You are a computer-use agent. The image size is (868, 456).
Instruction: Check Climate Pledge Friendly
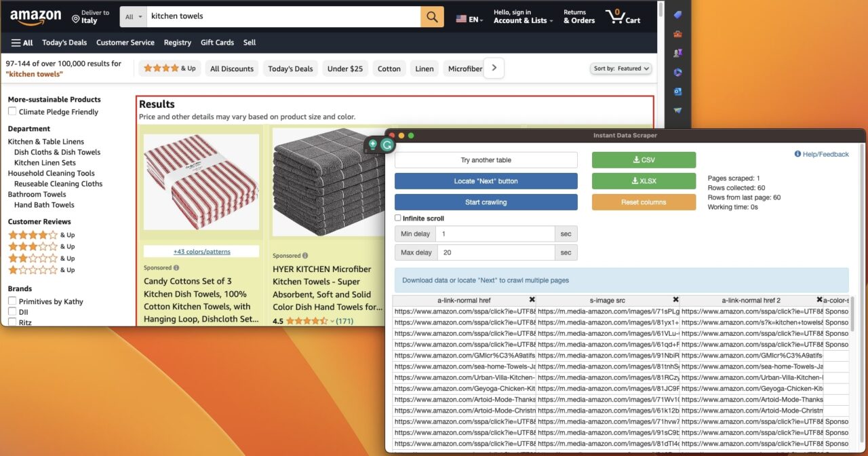click(12, 111)
